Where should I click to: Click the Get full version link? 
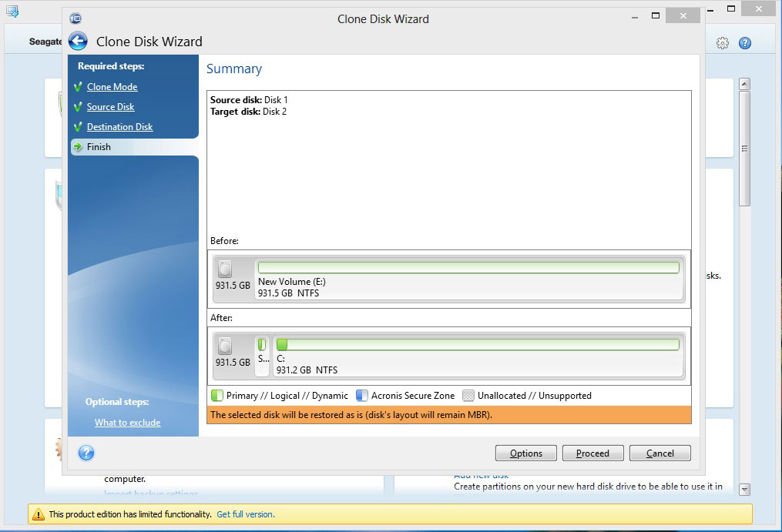click(245, 514)
